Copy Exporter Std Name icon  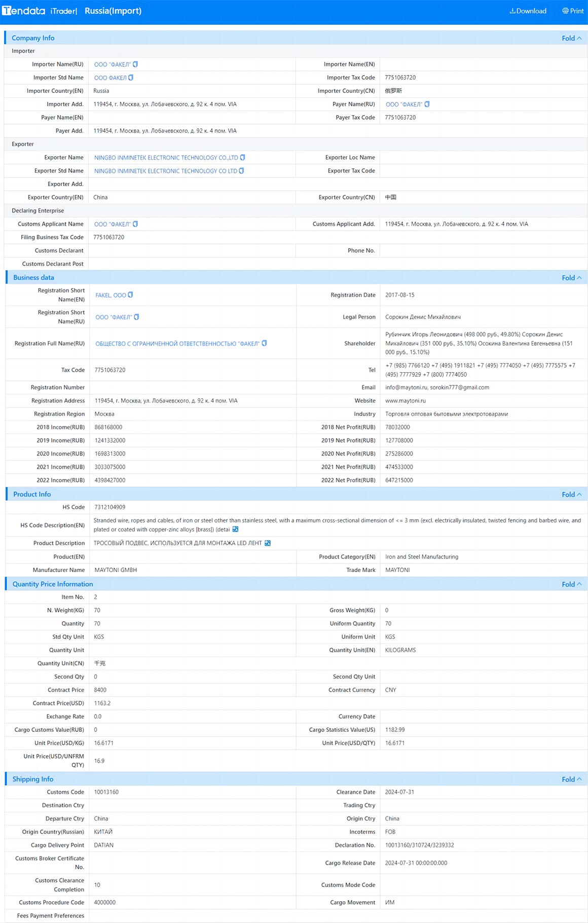click(241, 171)
